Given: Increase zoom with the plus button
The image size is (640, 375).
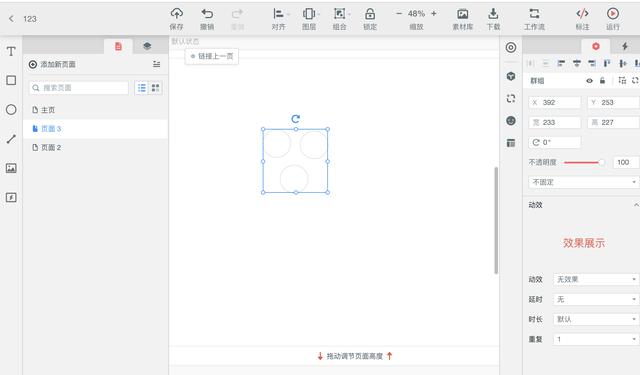Looking at the screenshot, I should [x=433, y=13].
